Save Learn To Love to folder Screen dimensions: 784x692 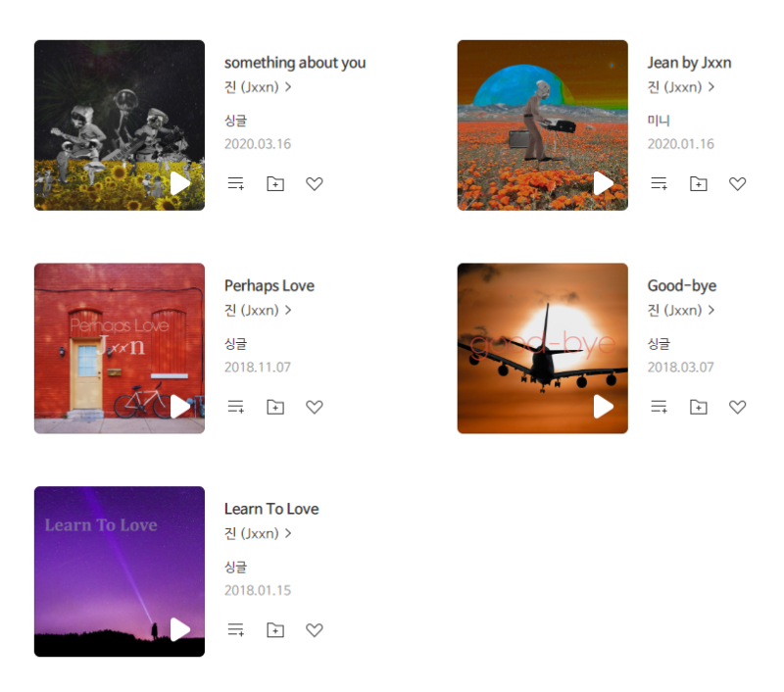(275, 629)
